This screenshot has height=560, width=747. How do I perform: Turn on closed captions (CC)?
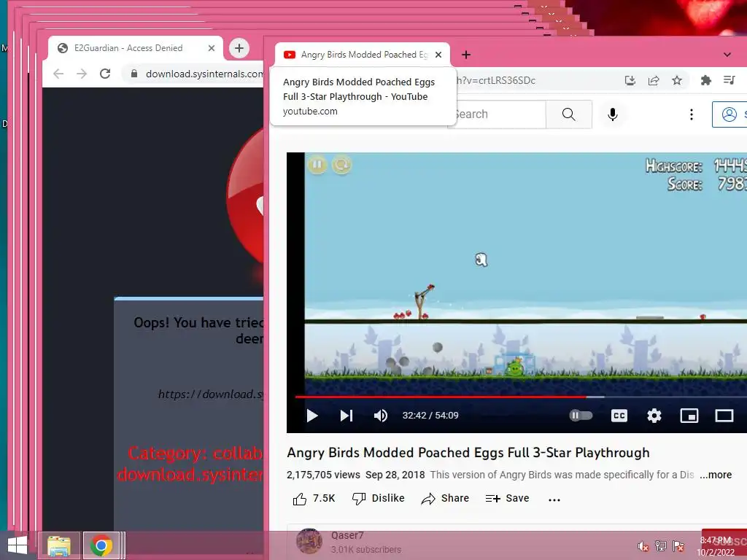click(619, 416)
